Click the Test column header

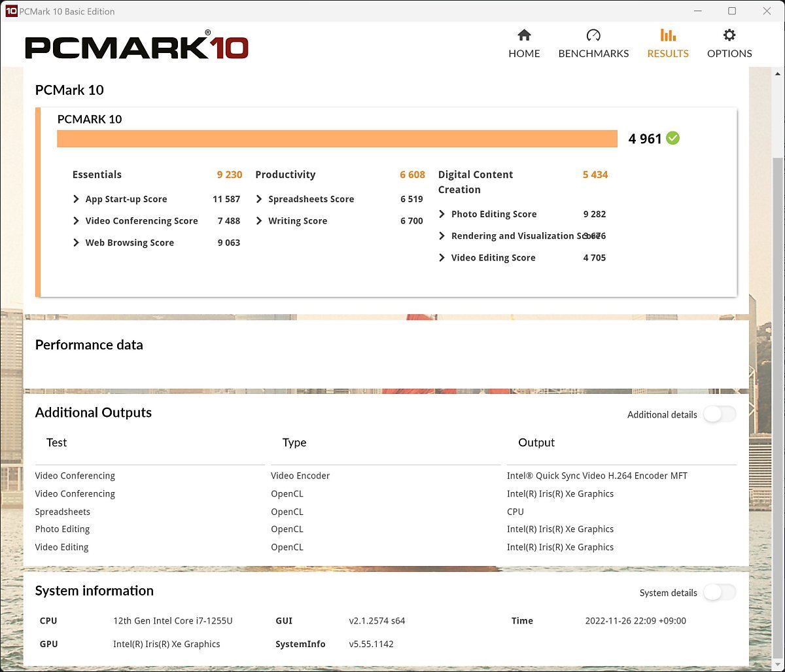[x=57, y=442]
